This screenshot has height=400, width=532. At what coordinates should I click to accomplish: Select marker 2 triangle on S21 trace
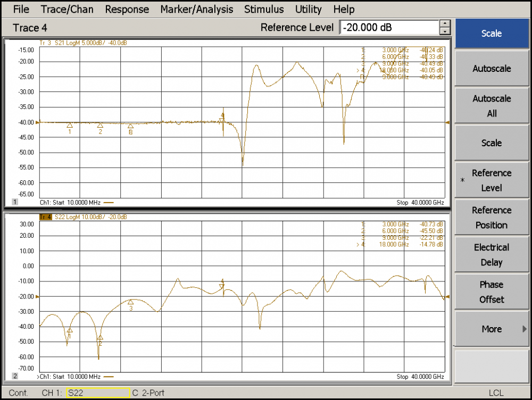pyautogui.click(x=100, y=125)
